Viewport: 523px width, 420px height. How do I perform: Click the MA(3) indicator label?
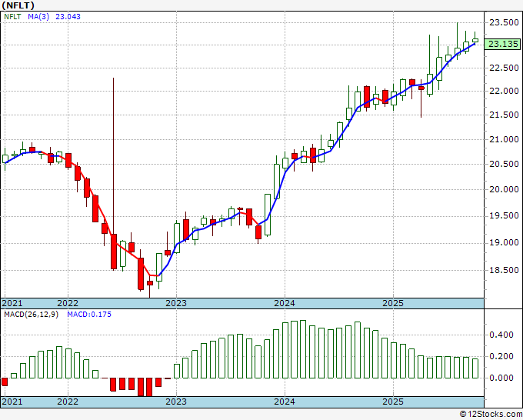click(x=38, y=17)
